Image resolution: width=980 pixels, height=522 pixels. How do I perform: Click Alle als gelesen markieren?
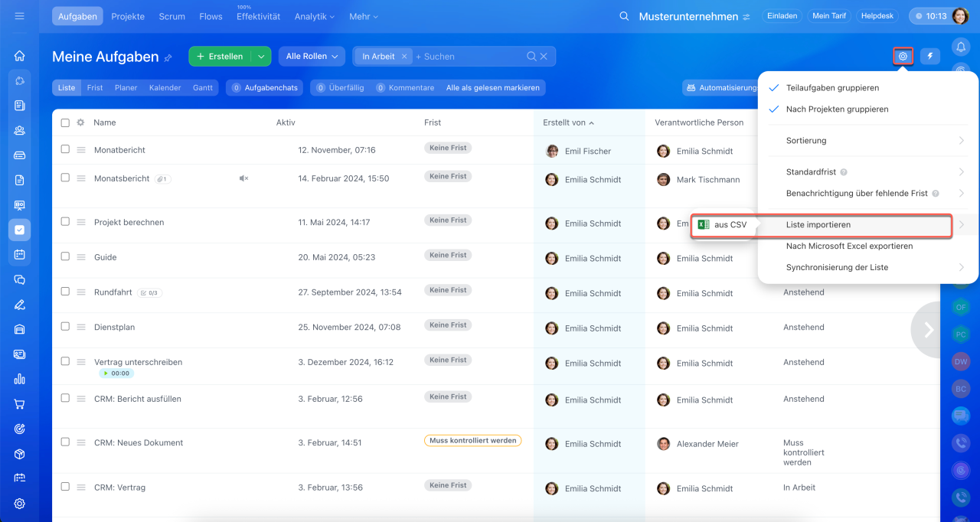coord(492,88)
